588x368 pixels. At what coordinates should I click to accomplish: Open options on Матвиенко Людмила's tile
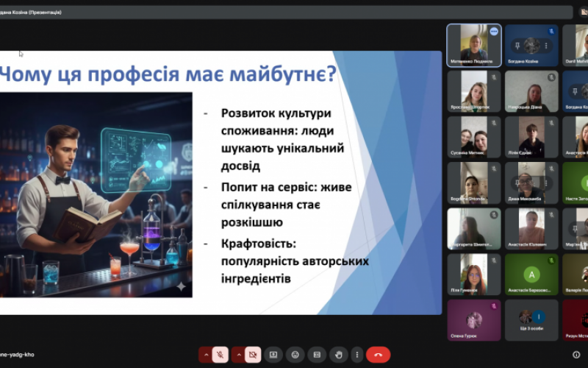coord(495,32)
